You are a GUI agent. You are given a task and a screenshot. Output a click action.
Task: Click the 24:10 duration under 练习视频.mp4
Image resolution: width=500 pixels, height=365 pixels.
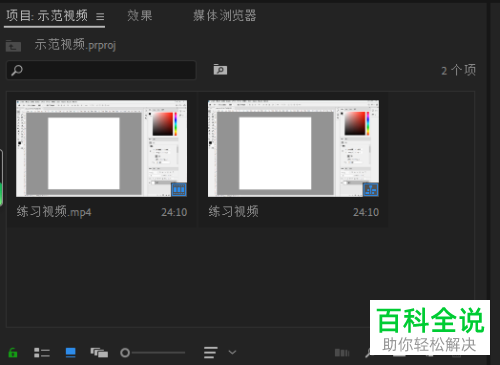coord(174,212)
